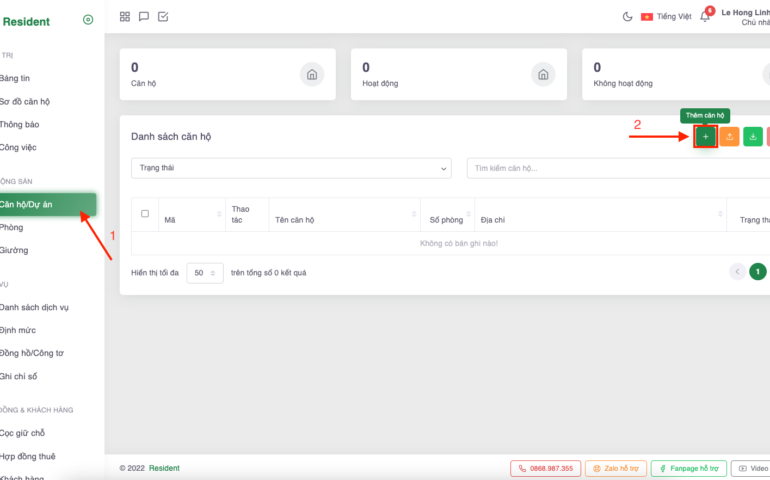Collapse sidebar using icon beside Resident logo
Viewport: 770px width, 480px height.
tap(88, 20)
